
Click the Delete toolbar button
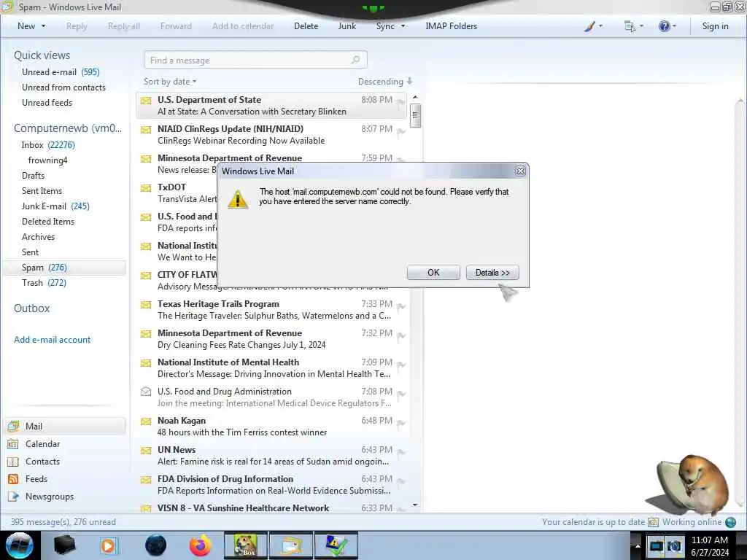pyautogui.click(x=306, y=26)
